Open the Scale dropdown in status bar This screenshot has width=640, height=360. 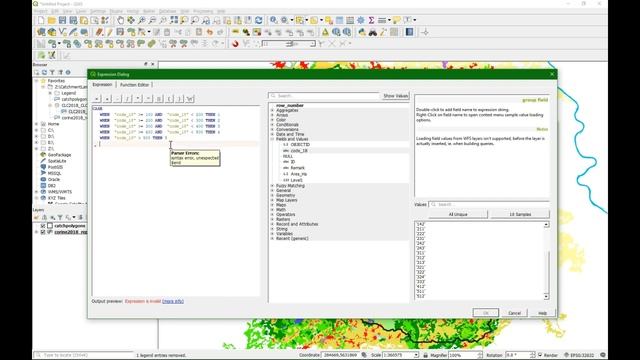coord(416,355)
